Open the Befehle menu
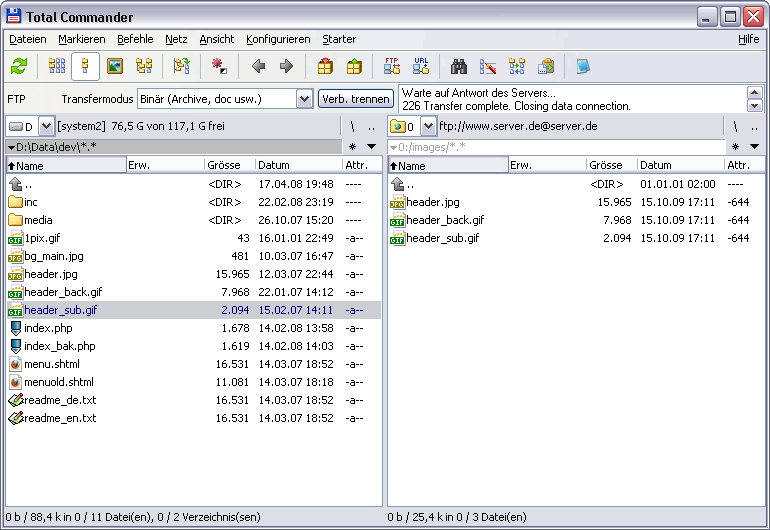This screenshot has width=770, height=530. (x=135, y=39)
